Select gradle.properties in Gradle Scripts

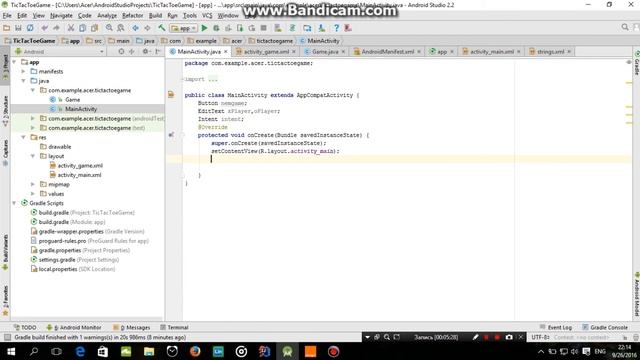tap(60, 250)
